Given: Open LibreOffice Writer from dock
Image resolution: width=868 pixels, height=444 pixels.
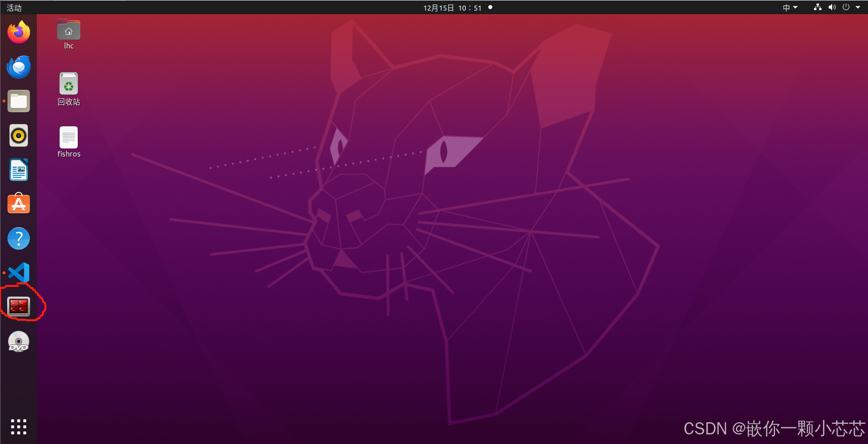Looking at the screenshot, I should tap(19, 170).
